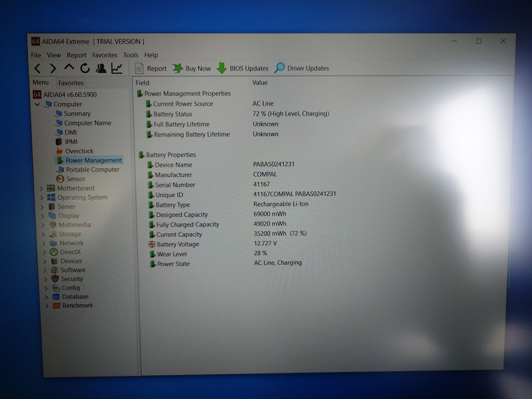The width and height of the screenshot is (532, 399).
Task: Open the Report menu
Action: point(77,55)
